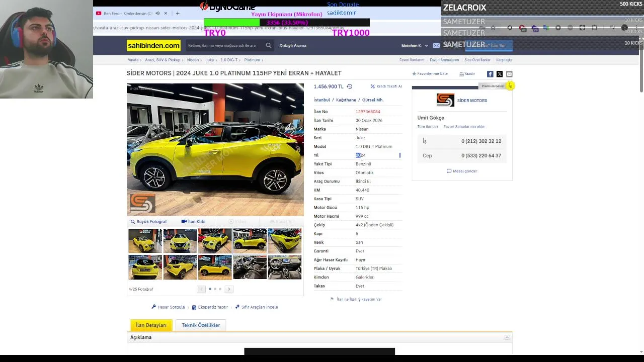Click Kağıthane location link
644x362 pixels.
346,100
